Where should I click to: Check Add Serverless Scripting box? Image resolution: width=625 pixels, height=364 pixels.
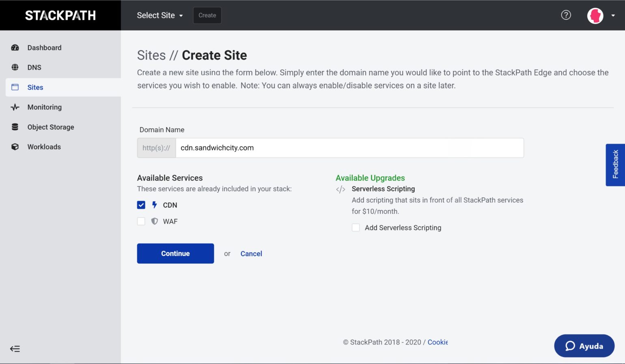pos(356,228)
